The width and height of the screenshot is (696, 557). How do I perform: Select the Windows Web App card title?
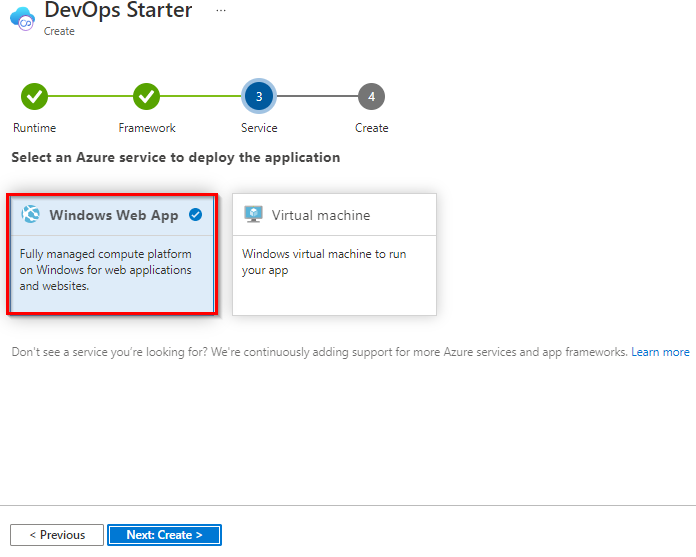[114, 215]
